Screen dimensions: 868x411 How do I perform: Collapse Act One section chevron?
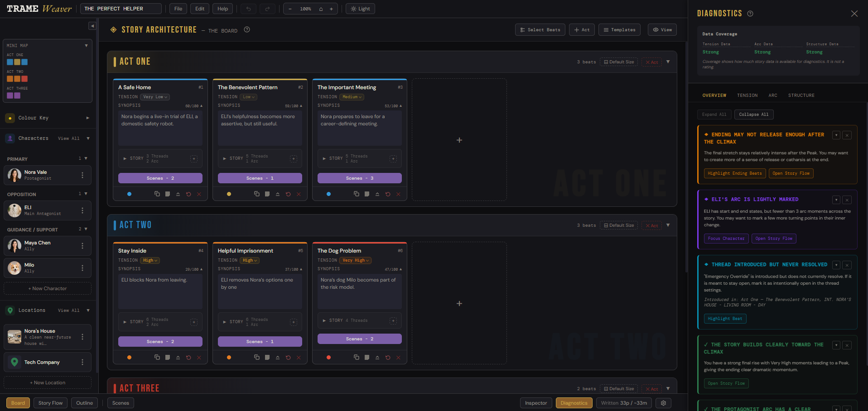click(668, 62)
